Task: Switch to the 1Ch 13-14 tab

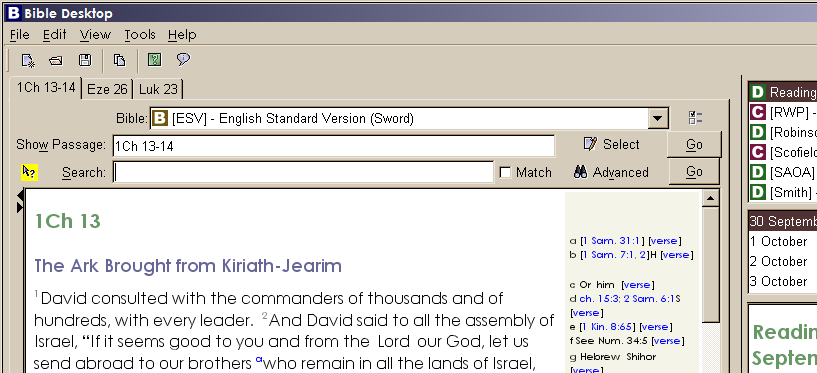Action: point(46,88)
